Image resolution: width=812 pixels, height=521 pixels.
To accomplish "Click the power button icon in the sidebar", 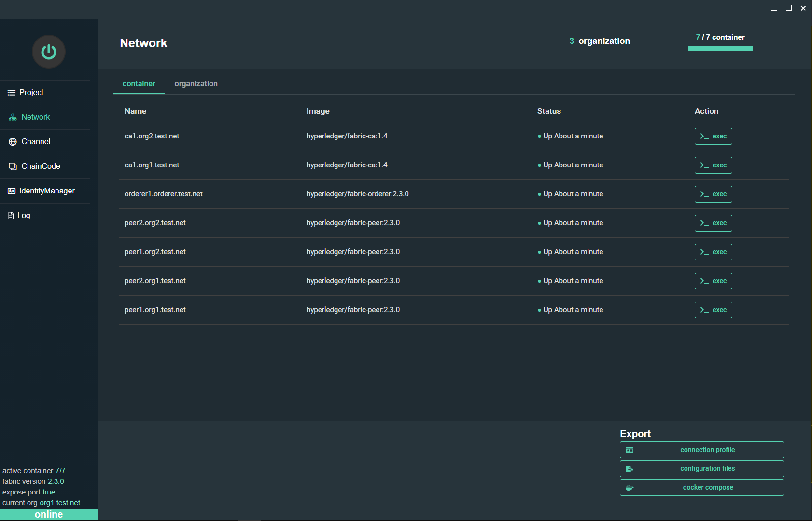I will 49,52.
